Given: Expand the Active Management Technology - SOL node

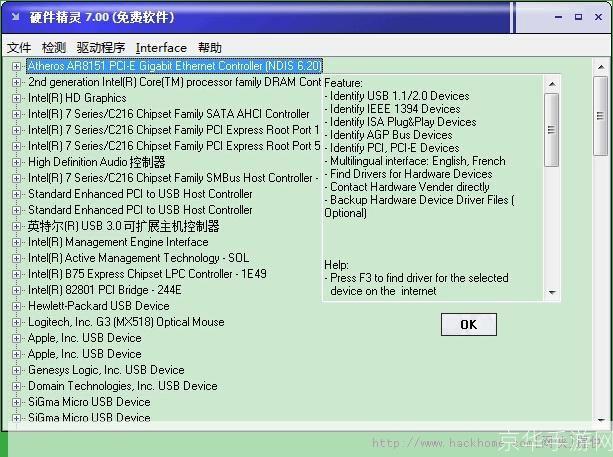Looking at the screenshot, I should [16, 258].
